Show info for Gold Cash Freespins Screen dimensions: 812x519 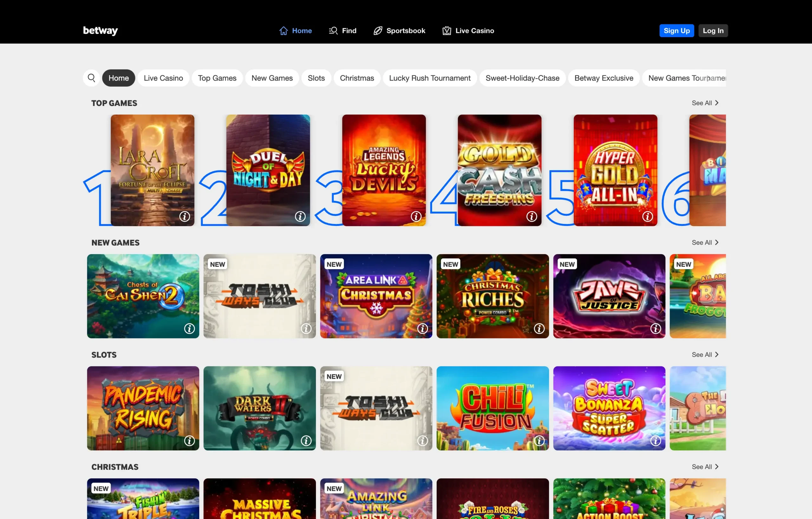(532, 216)
